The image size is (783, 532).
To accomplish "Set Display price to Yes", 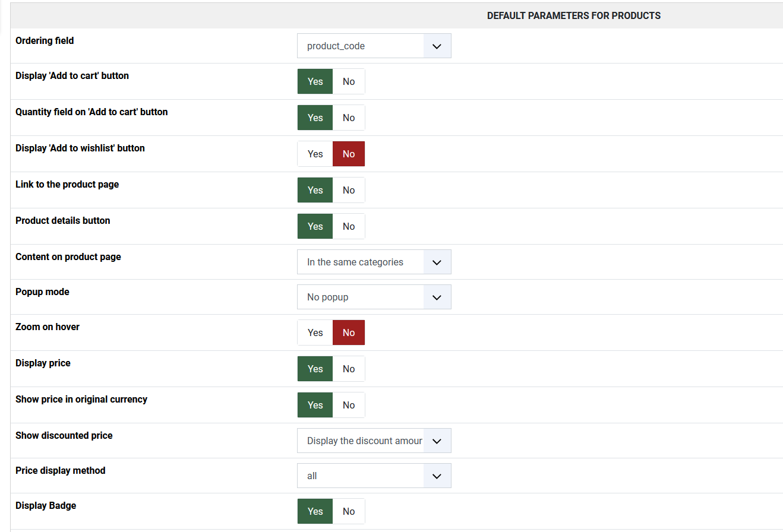I will point(315,369).
